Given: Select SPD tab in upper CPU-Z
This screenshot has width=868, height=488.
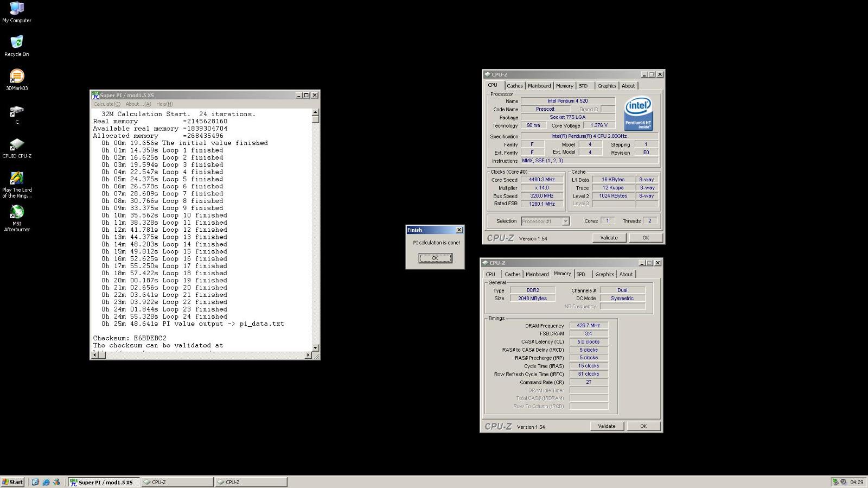Looking at the screenshot, I should 583,86.
